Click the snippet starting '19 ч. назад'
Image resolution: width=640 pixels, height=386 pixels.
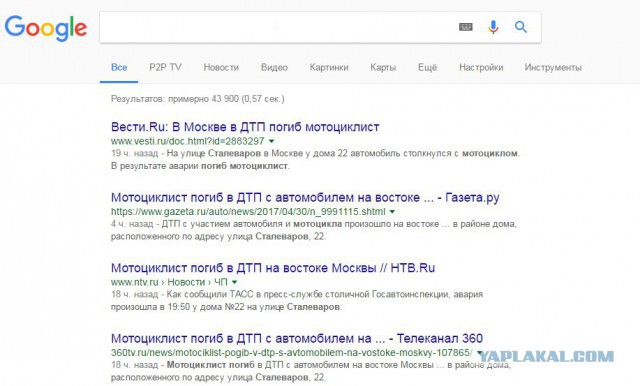[x=315, y=160]
